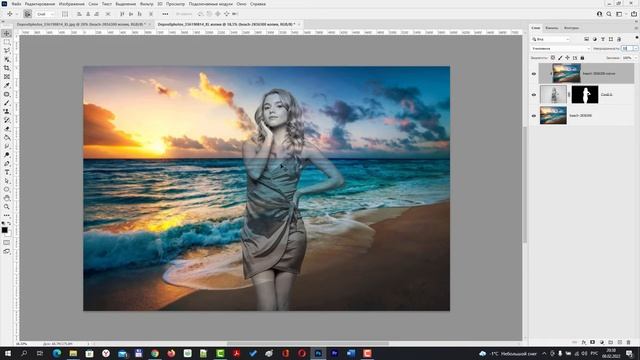640x360 pixels.
Task: Open the Фильтр menu
Action: pyautogui.click(x=147, y=4)
